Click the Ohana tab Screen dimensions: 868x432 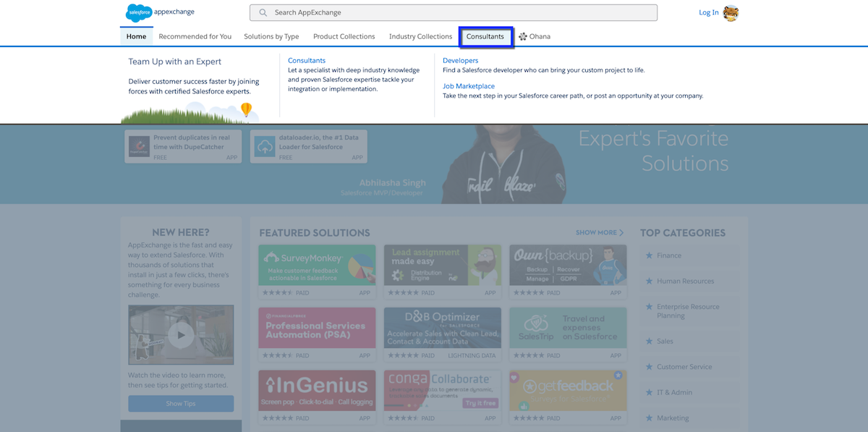pos(535,36)
